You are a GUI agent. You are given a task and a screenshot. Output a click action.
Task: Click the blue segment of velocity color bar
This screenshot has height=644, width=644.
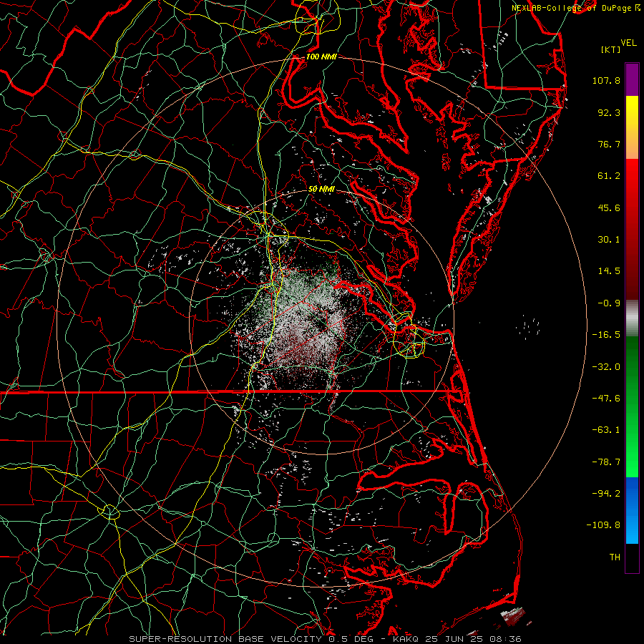632,510
